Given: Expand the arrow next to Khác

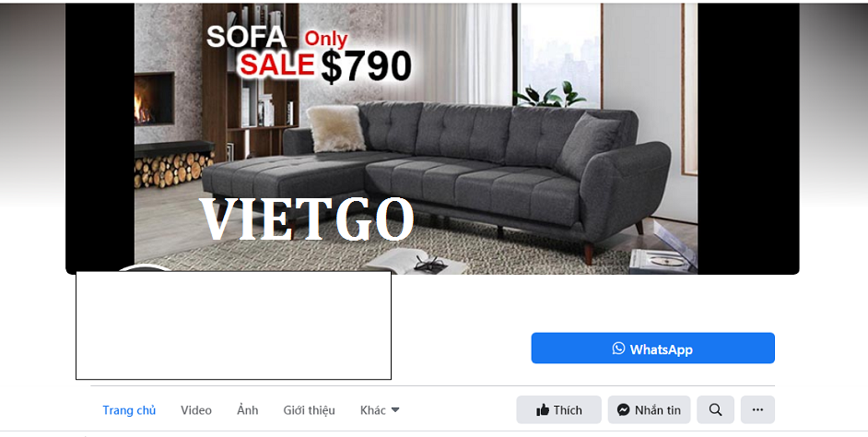Looking at the screenshot, I should click(395, 410).
